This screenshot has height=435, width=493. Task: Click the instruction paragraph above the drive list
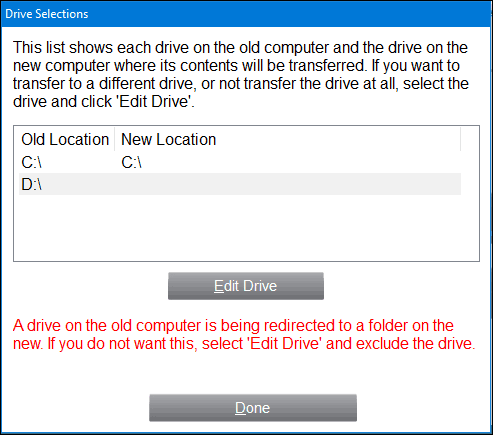pos(241,74)
